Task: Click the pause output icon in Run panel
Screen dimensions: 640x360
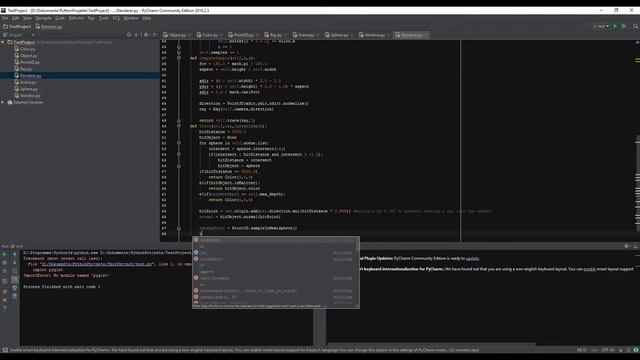Action: 5,271
